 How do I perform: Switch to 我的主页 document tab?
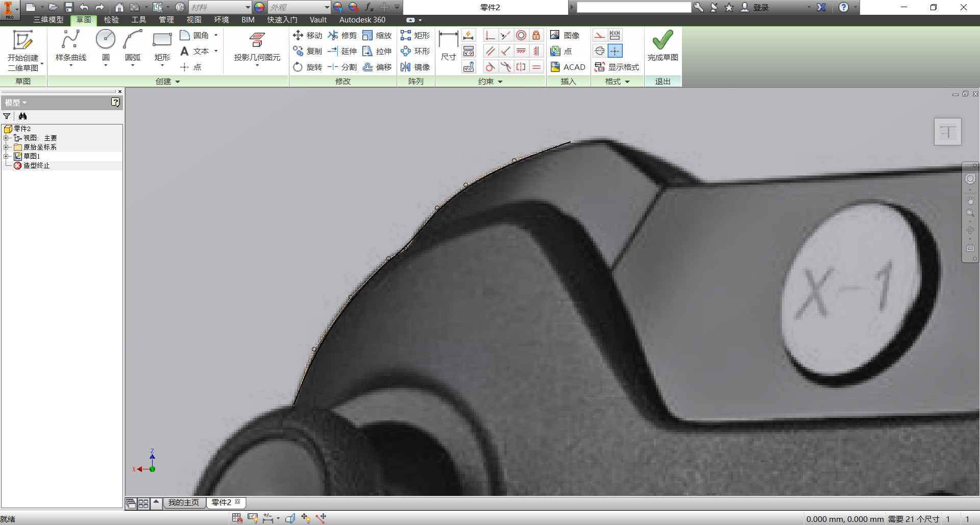[184, 503]
